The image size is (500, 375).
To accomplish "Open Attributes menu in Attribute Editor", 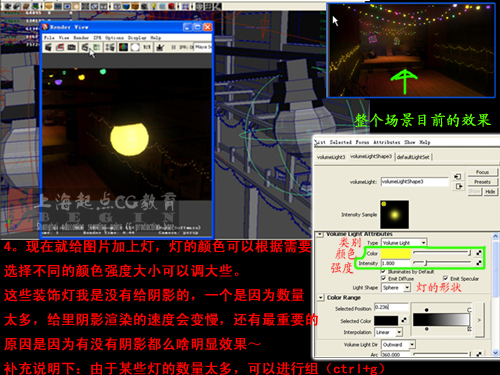I will point(386,142).
